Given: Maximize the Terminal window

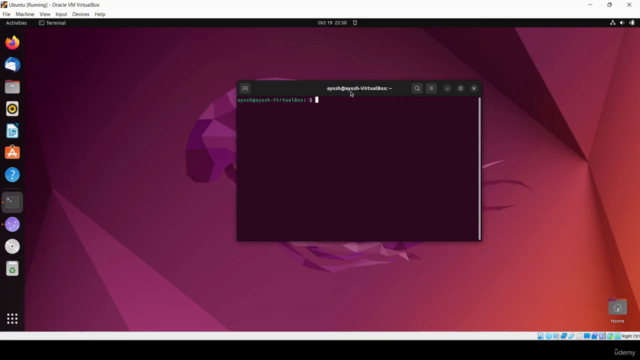Looking at the screenshot, I should coord(460,88).
